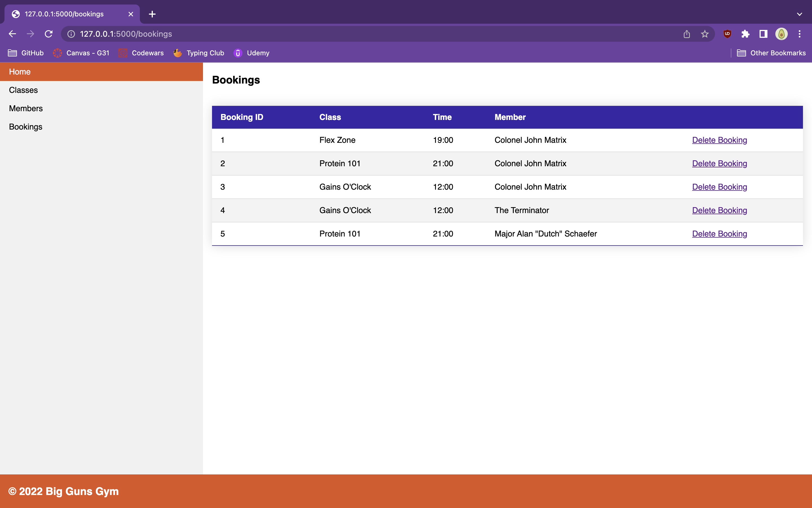
Task: Close the 127.0.0.1:5000/bookings tab
Action: pyautogui.click(x=131, y=14)
